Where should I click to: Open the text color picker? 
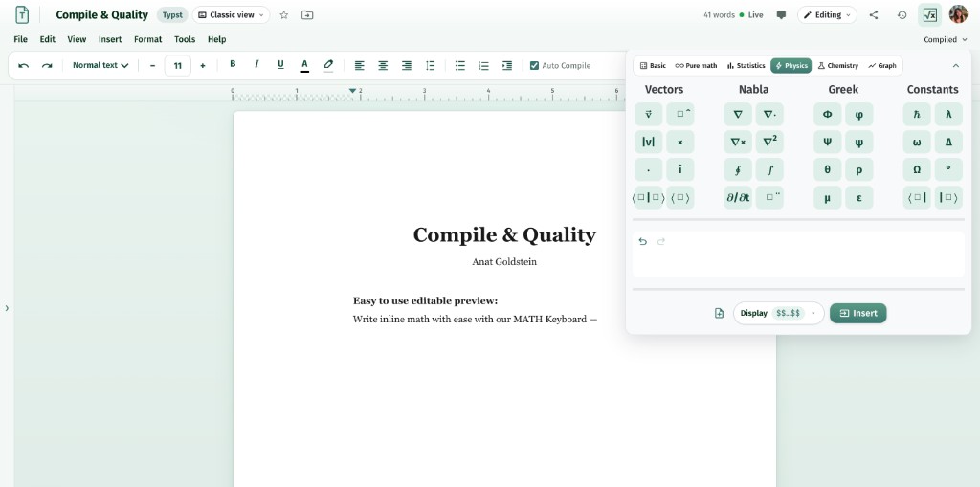[304, 65]
